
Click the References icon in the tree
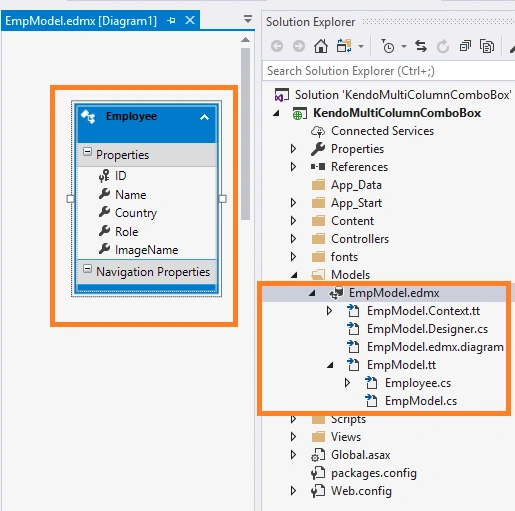tap(318, 167)
